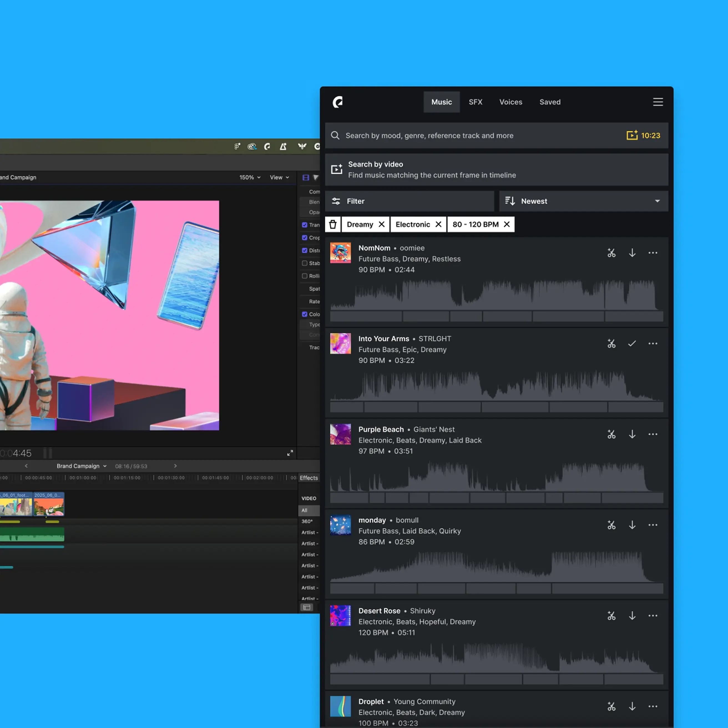Enable the Stabilization checkbox

(x=304, y=263)
